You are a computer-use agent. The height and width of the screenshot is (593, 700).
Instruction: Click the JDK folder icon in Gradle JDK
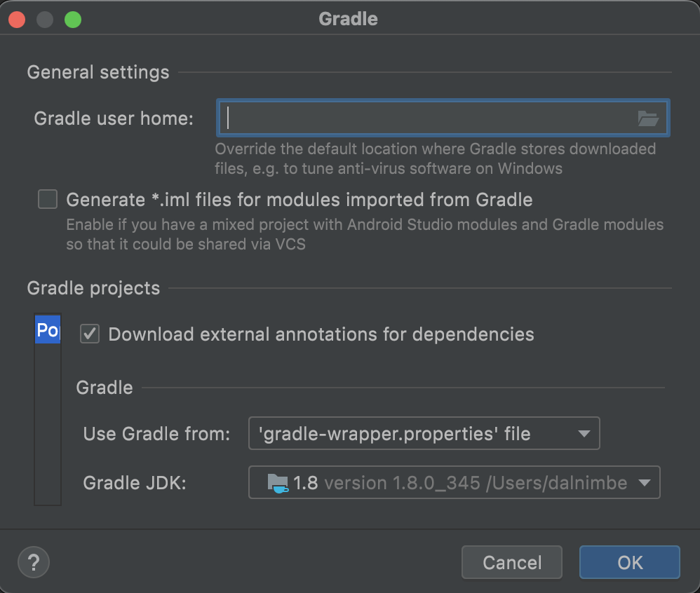(278, 483)
